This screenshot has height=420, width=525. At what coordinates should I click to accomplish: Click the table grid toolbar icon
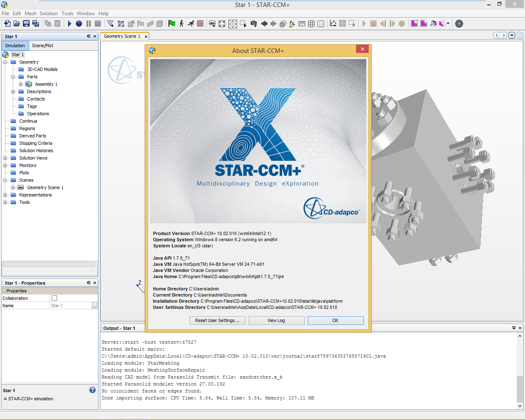tap(311, 24)
